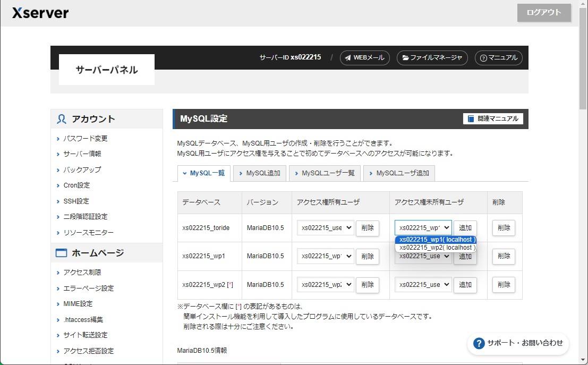The width and height of the screenshot is (588, 365).
Task: Open the バックアップ sidebar link
Action: (82, 170)
